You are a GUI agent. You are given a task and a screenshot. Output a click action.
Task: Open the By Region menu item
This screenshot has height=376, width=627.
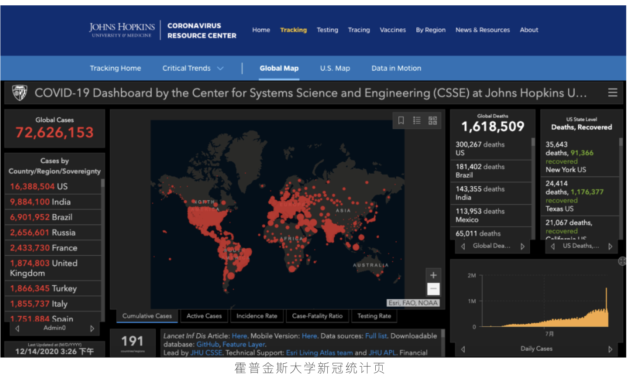pyautogui.click(x=431, y=30)
